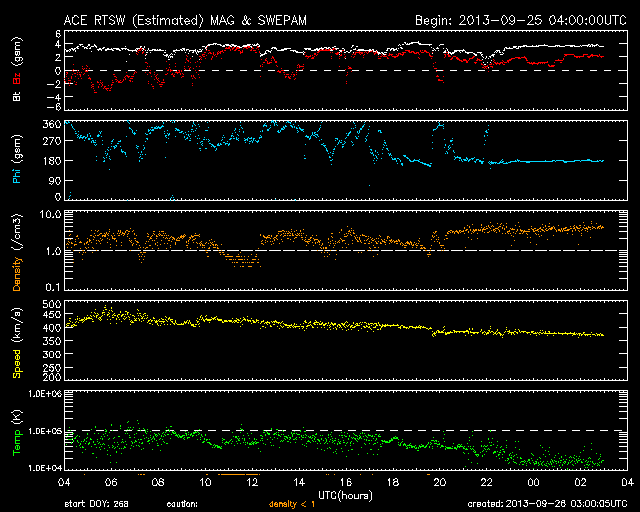The width and height of the screenshot is (640, 512).
Task: Click the white "Bt" axis label
Action: pos(17,96)
